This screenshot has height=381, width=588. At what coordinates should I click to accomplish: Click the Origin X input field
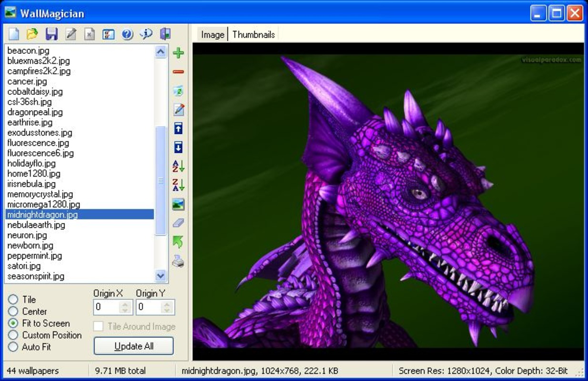click(106, 307)
